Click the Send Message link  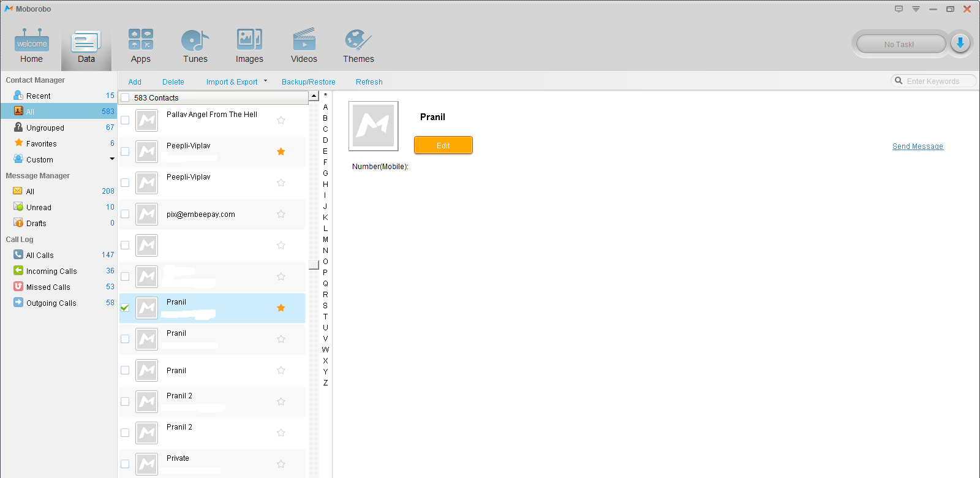(x=918, y=146)
